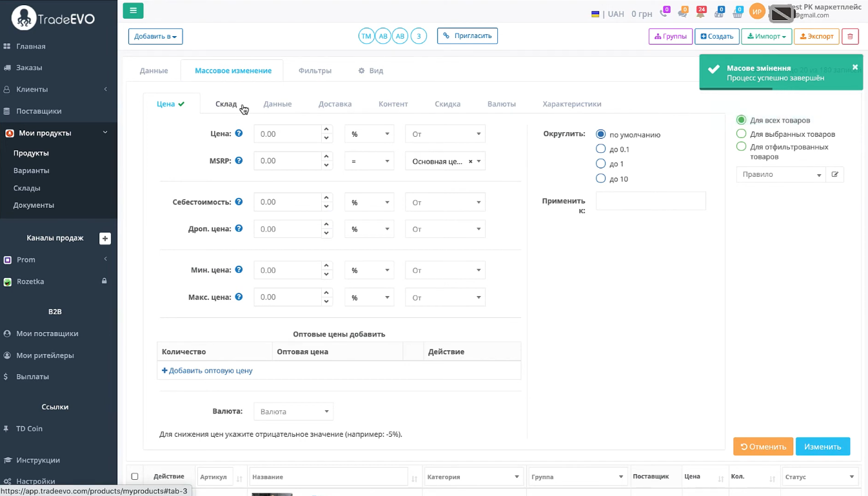The height and width of the screenshot is (496, 868).
Task: Open the MSRP equals operator dropdown
Action: point(370,161)
